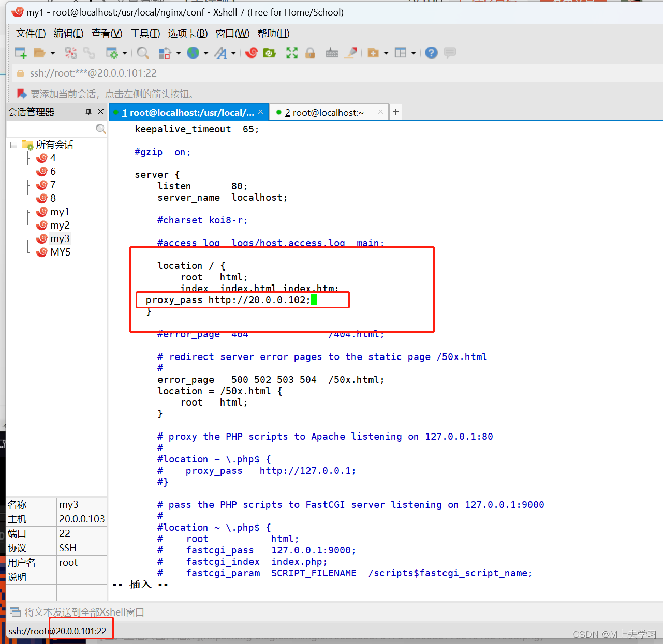Click the globe encoding icon

(x=193, y=53)
